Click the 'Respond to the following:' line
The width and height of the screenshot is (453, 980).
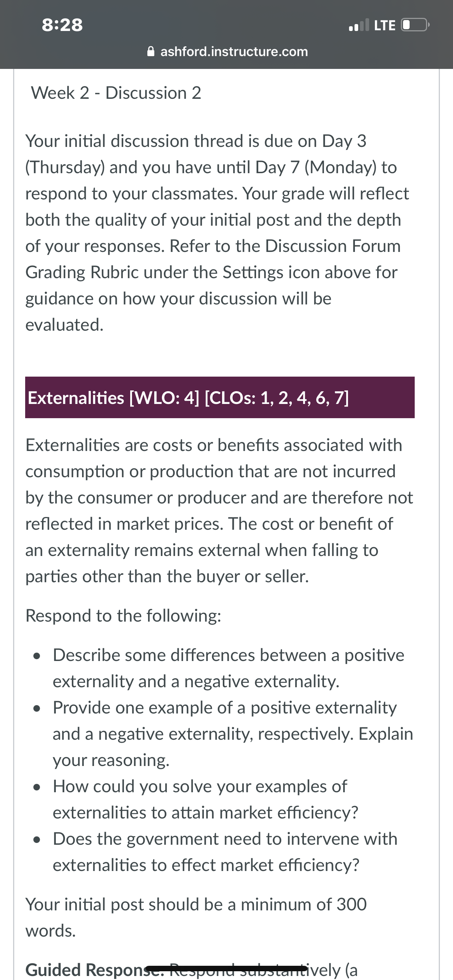pyautogui.click(x=123, y=615)
